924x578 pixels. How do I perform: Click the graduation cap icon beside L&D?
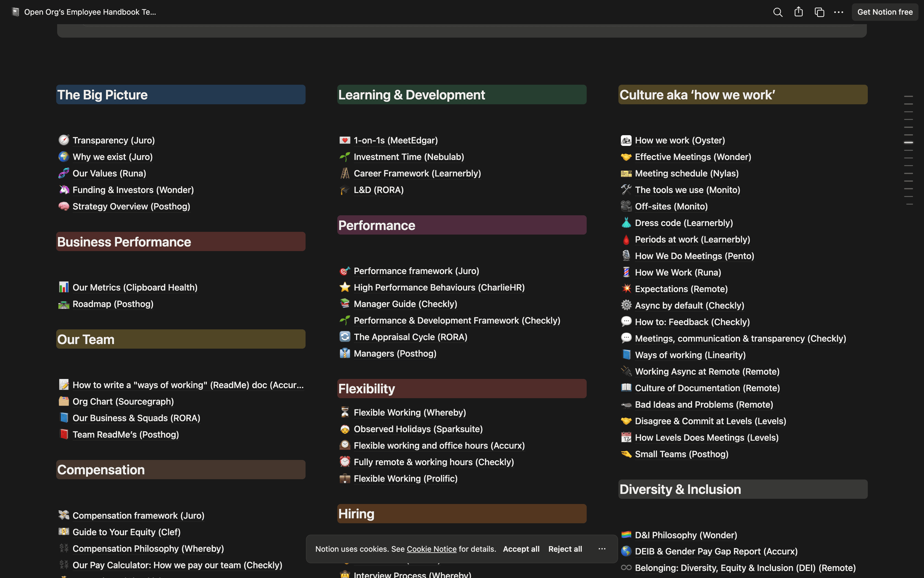pos(345,189)
